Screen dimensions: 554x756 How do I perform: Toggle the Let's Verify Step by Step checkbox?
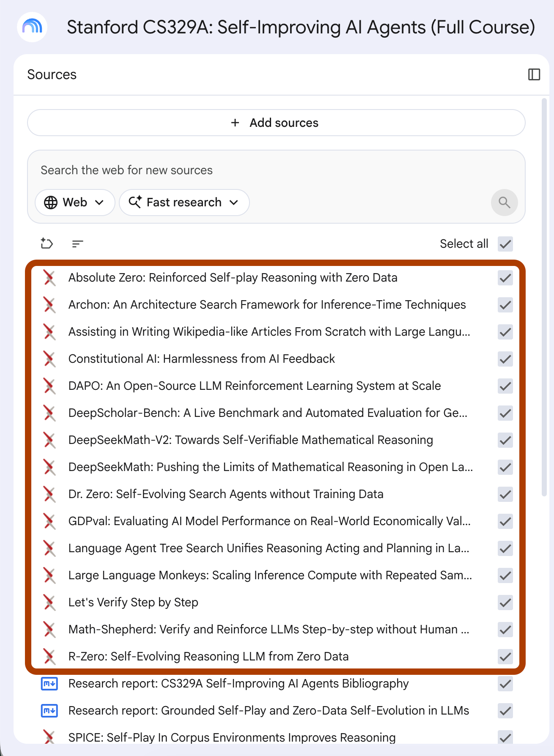tap(505, 603)
